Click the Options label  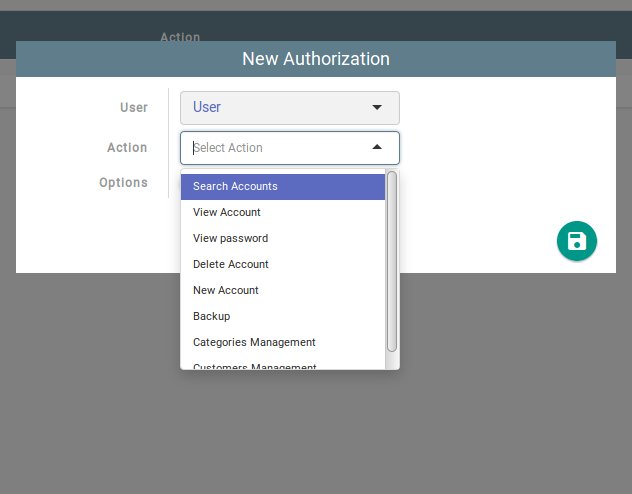(x=123, y=183)
